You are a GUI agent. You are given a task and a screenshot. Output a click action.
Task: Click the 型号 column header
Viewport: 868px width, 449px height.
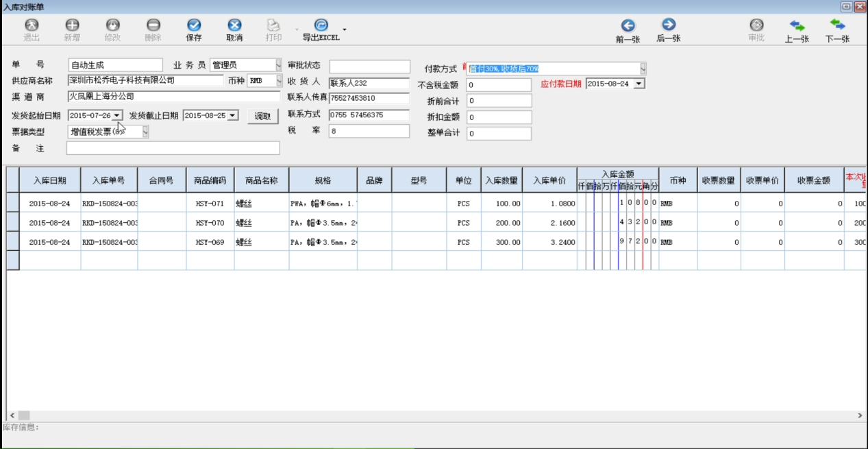[x=419, y=181]
